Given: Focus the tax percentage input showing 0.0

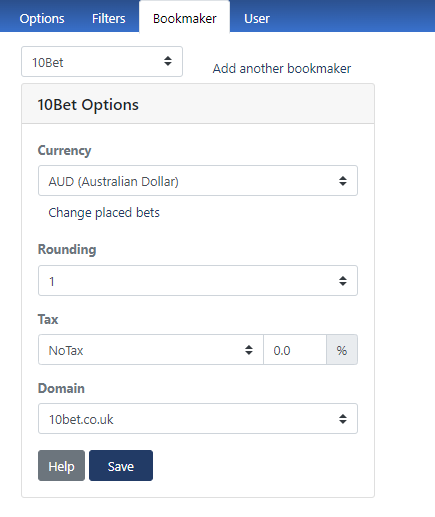Looking at the screenshot, I should 295,350.
